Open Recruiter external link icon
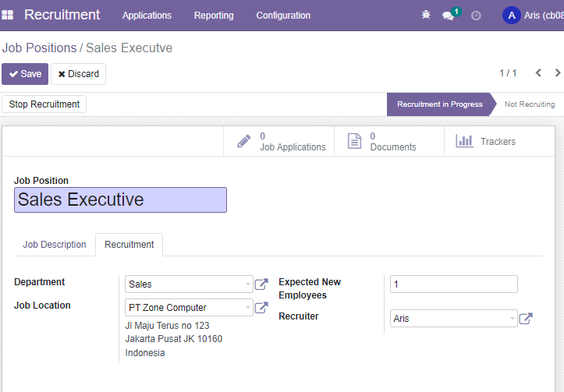 tap(526, 318)
